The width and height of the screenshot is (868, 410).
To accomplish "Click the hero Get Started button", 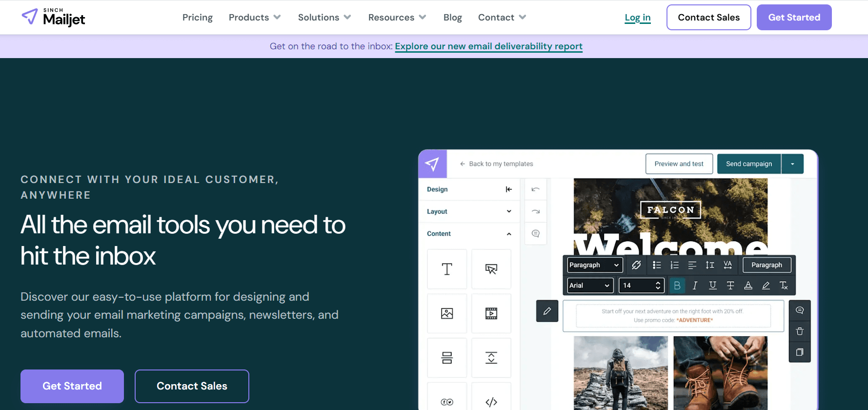I will [72, 386].
